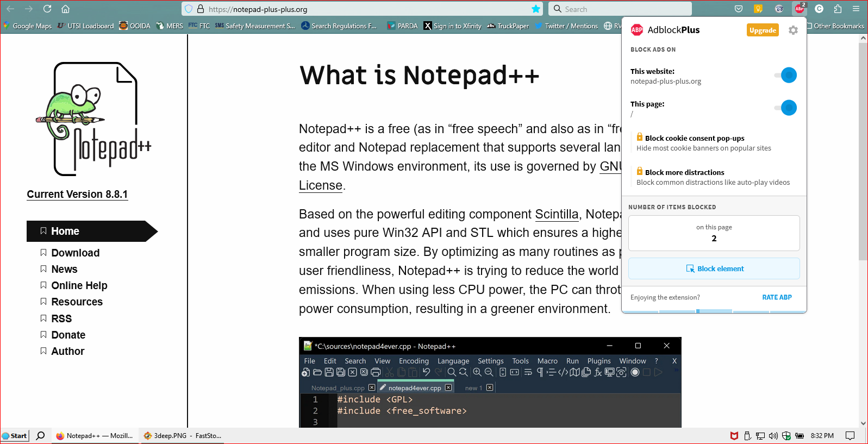The width and height of the screenshot is (868, 444).
Task: Open the yellow lightbulb note extension
Action: (x=758, y=9)
